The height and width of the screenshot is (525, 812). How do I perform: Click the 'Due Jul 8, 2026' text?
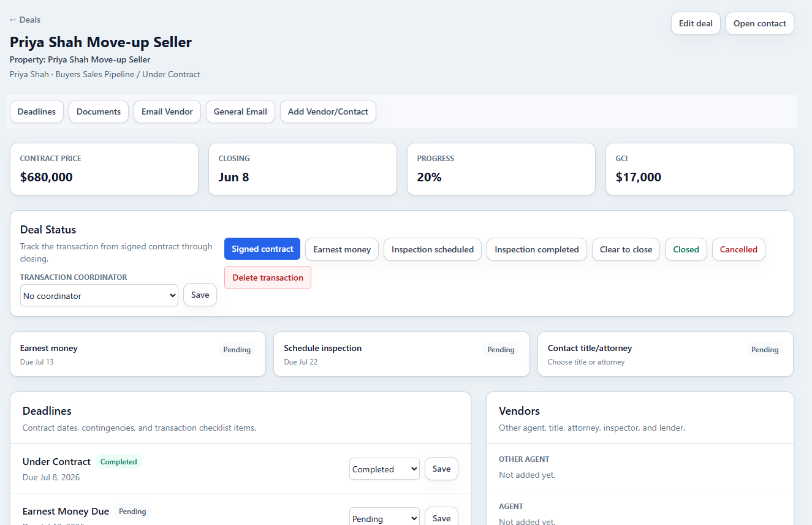point(51,477)
